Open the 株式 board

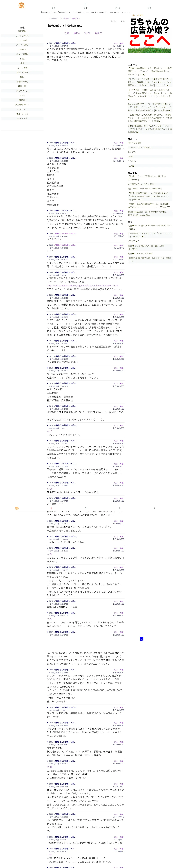[x=22, y=63]
